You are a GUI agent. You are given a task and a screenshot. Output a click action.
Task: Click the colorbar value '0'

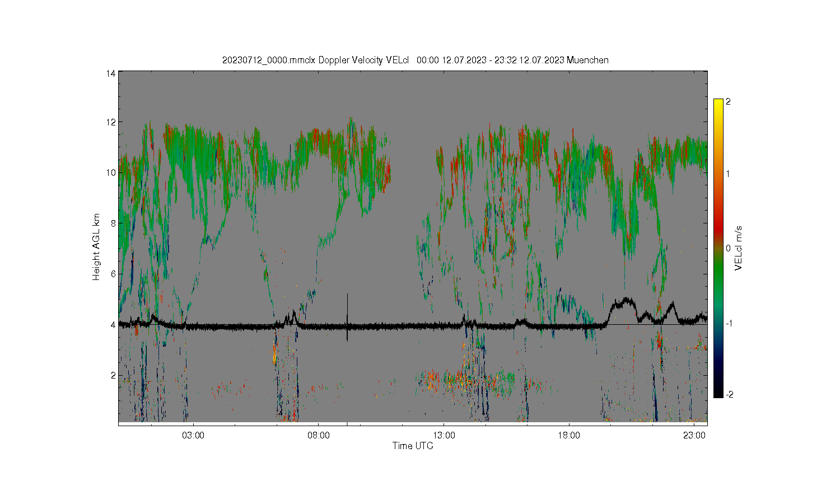click(728, 248)
